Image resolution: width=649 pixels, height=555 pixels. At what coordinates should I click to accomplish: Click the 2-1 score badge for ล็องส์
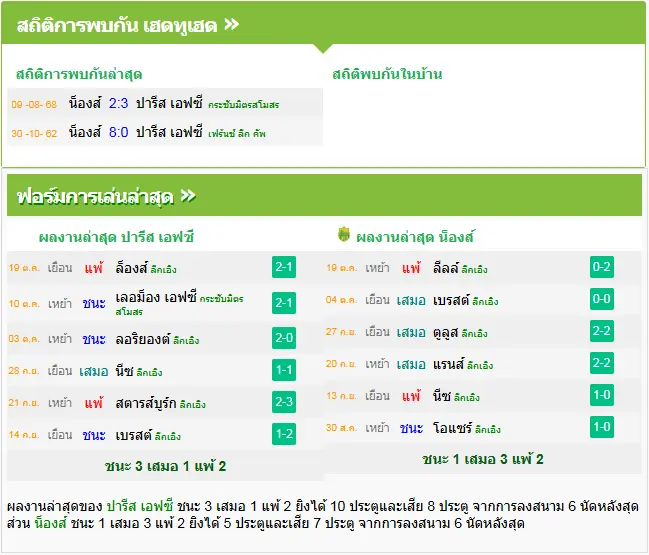click(x=284, y=267)
